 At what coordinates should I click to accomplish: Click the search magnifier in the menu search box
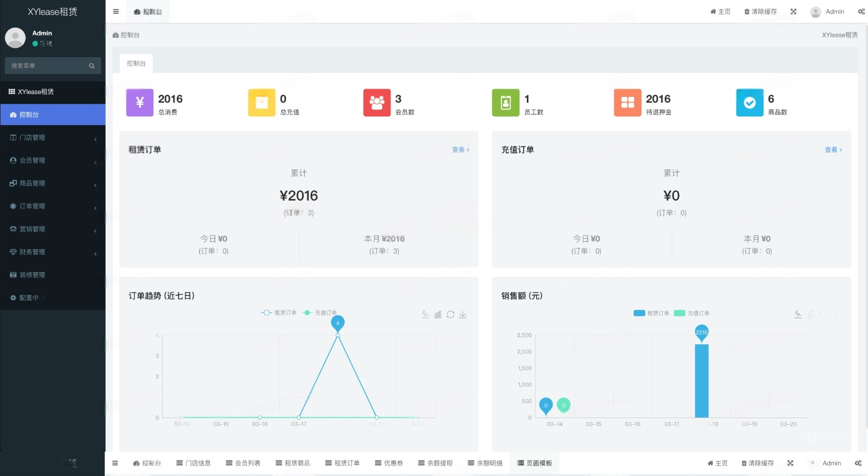[x=92, y=66]
